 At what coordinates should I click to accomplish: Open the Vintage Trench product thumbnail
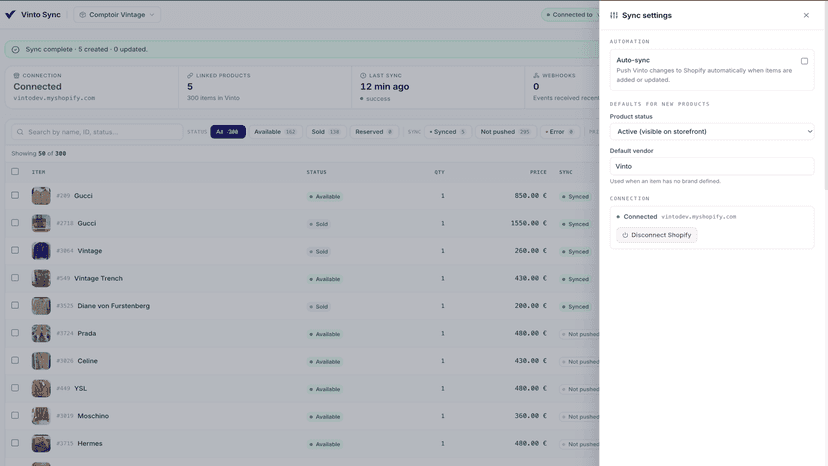point(41,278)
